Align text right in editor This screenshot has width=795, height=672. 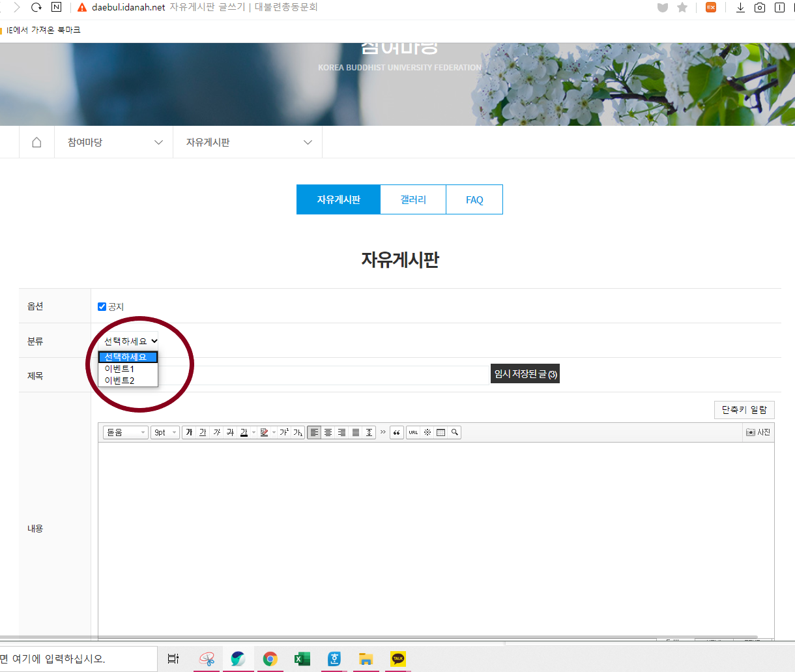click(x=341, y=432)
